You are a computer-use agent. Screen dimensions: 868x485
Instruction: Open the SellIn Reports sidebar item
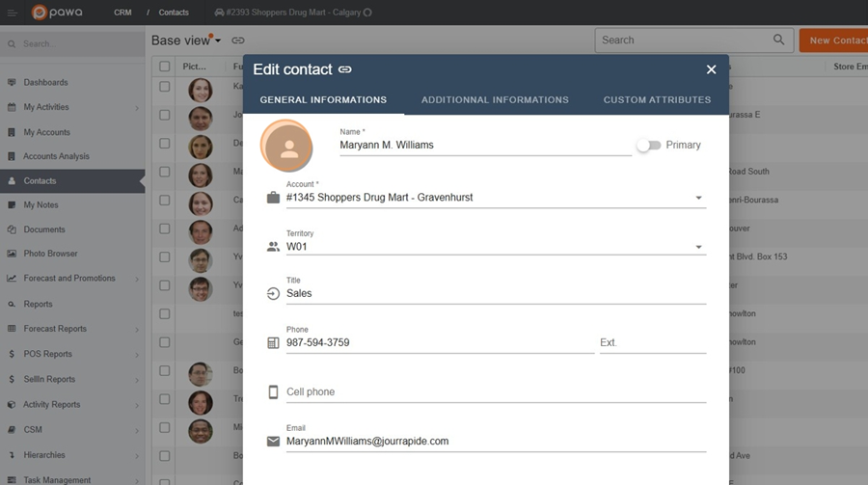click(x=72, y=379)
